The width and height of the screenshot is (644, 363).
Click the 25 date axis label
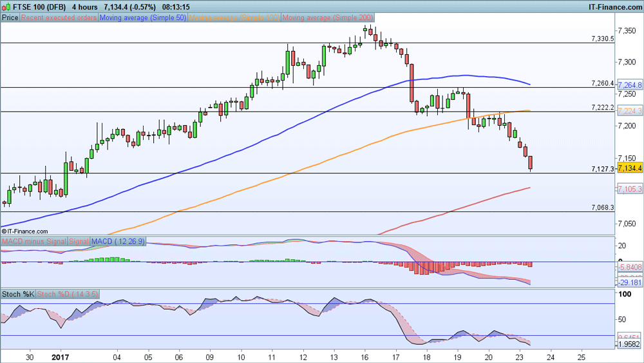click(581, 357)
